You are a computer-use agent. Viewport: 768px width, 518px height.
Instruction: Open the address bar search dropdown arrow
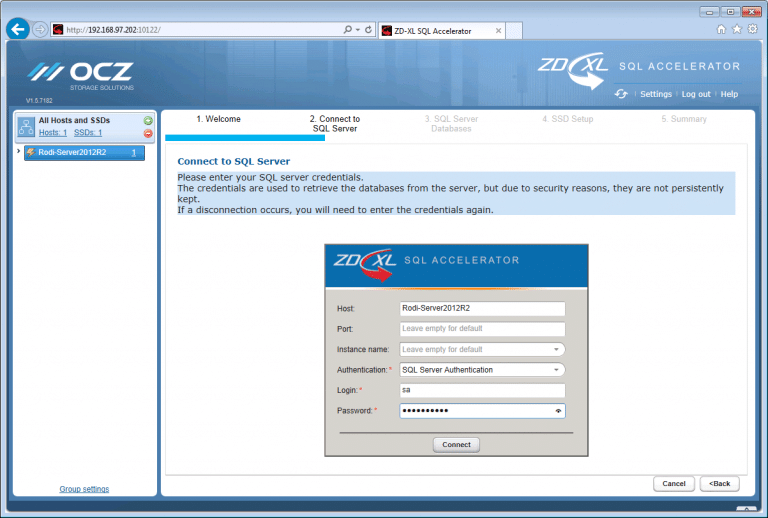click(x=358, y=30)
